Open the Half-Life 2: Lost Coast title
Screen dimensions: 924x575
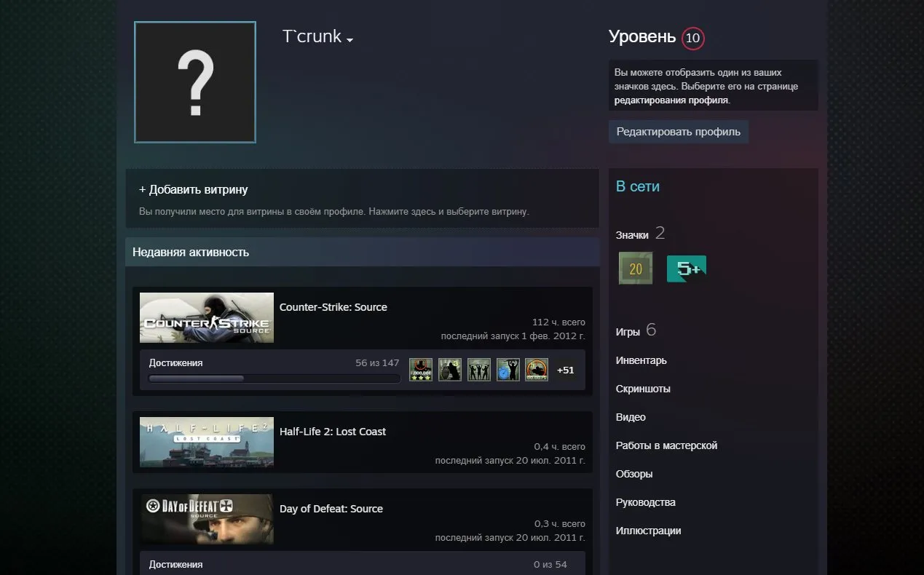click(x=333, y=432)
